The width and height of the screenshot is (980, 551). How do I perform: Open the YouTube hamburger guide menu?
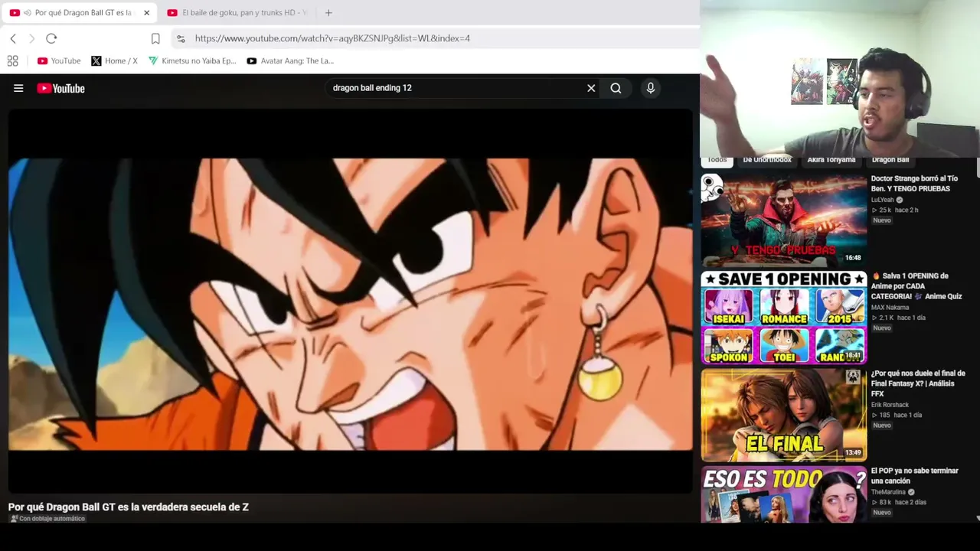[x=18, y=88]
